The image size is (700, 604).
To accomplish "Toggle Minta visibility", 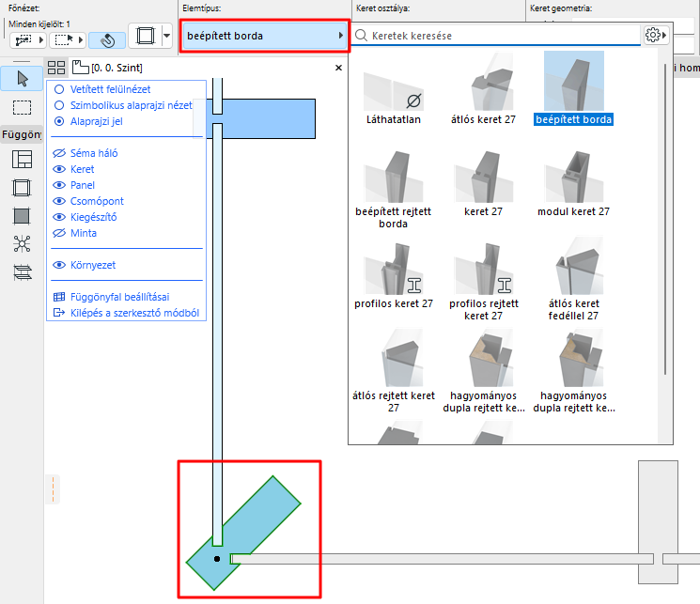I will [x=59, y=233].
